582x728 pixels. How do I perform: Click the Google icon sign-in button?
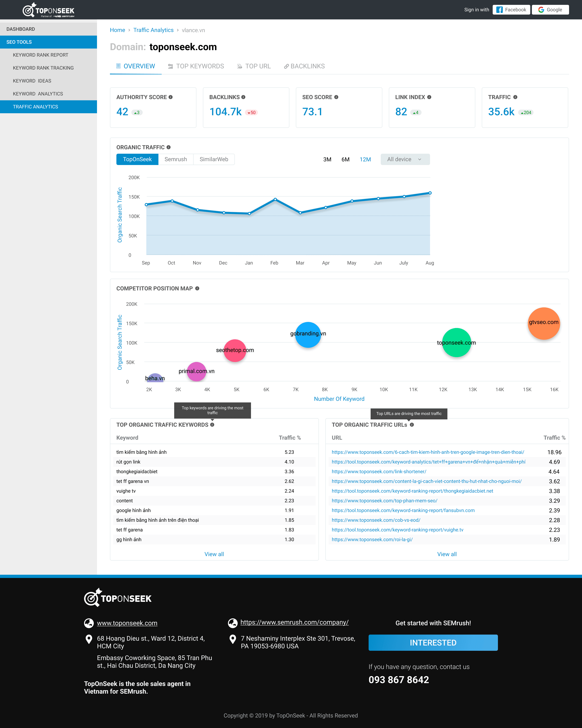click(x=550, y=10)
